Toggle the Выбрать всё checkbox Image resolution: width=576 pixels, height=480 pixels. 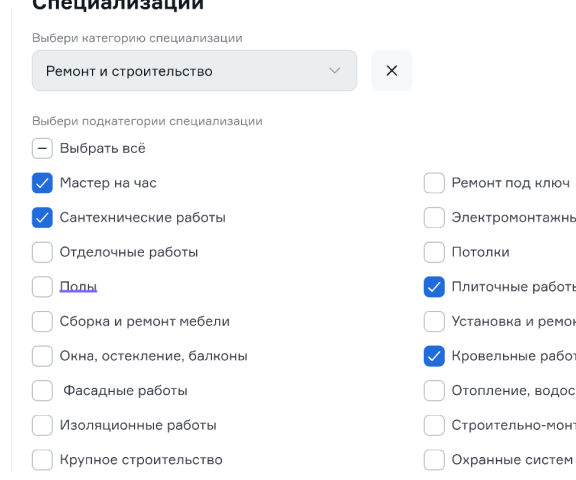tap(42, 148)
